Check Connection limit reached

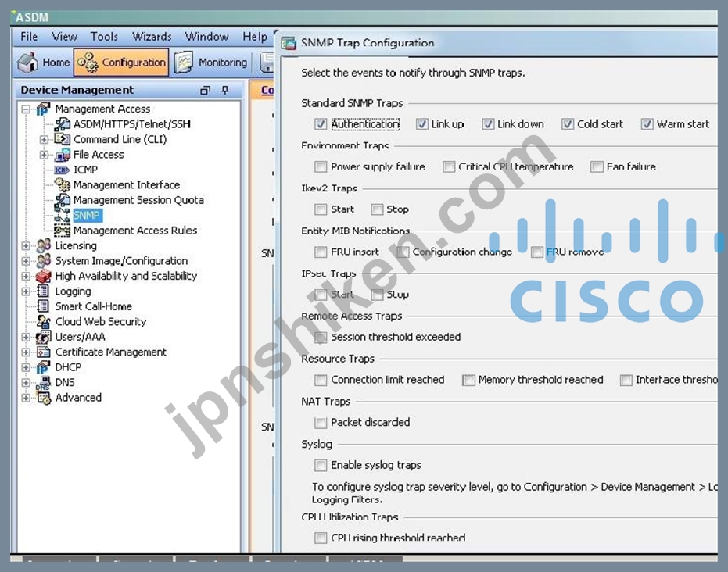point(321,380)
